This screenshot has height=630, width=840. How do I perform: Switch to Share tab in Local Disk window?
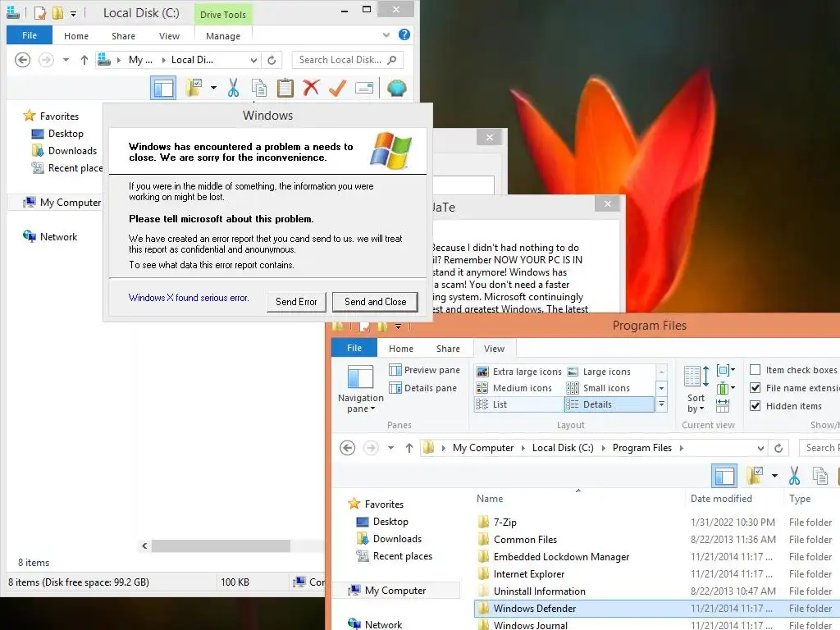tap(123, 36)
